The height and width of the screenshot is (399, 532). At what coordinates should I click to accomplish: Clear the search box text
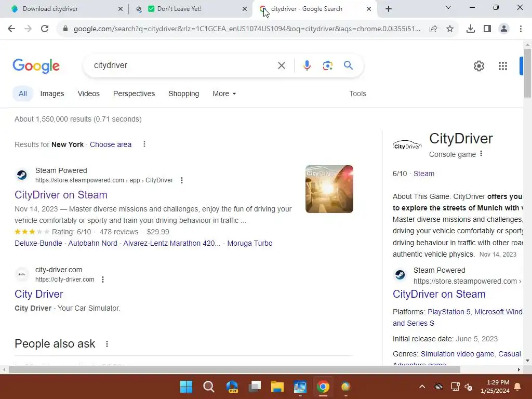coord(282,65)
